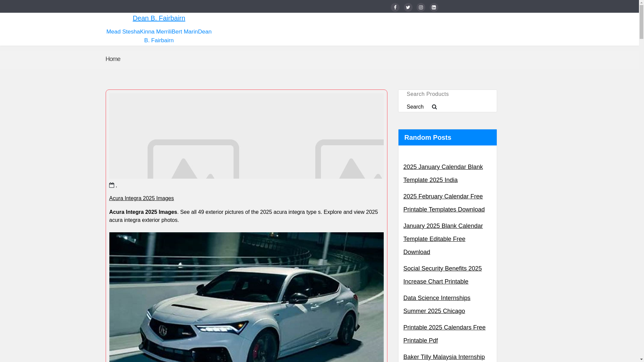The width and height of the screenshot is (644, 362).
Task: Open Printable 2025 Calendars Free Pdf post
Action: click(444, 334)
